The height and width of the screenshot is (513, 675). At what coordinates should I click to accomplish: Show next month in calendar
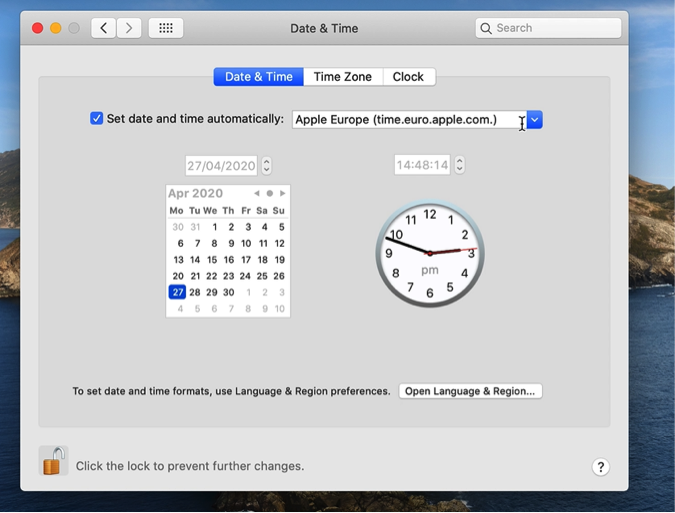pyautogui.click(x=283, y=193)
